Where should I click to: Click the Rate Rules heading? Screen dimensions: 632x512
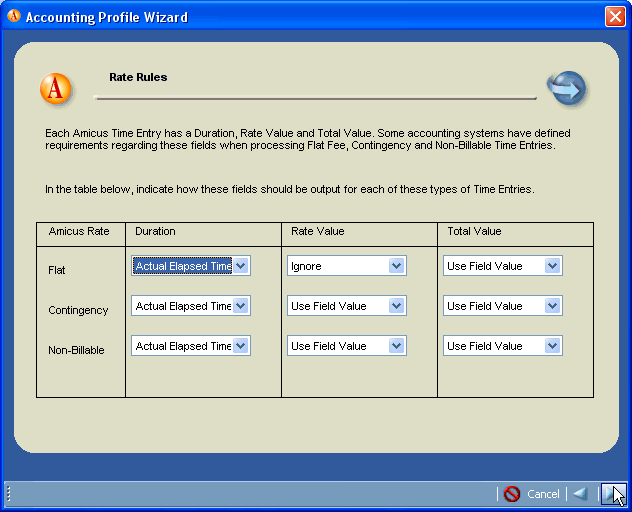pos(138,77)
